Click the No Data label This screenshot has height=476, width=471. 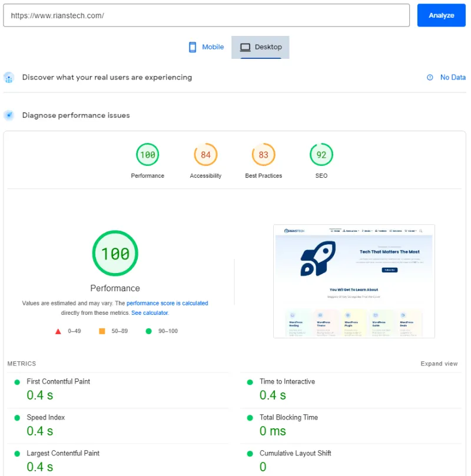(x=452, y=77)
